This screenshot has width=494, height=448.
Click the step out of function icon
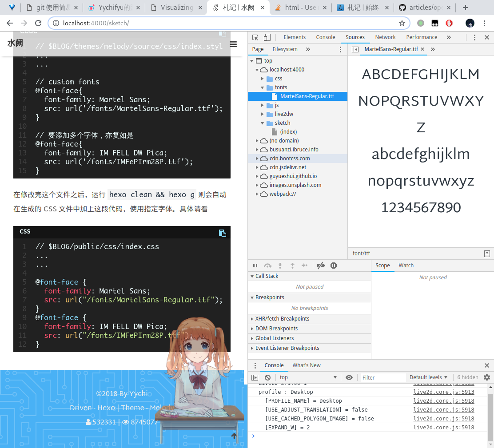tap(293, 265)
